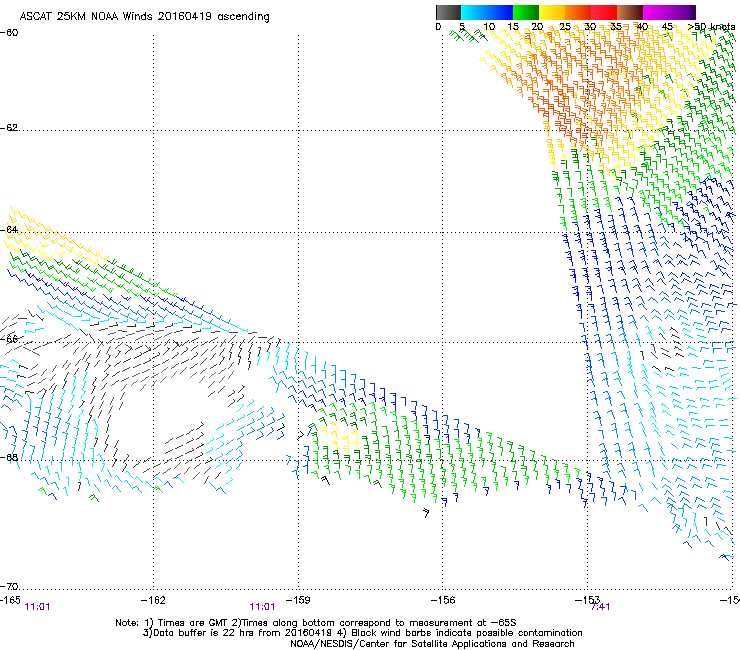Click the yellow 20-25 knots color swatch
Screen dimensions: 740x650
click(552, 12)
